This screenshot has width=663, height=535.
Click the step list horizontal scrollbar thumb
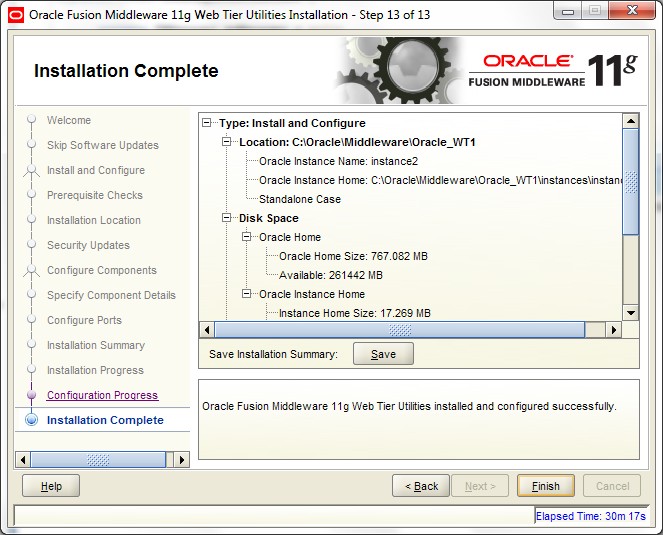click(x=98, y=460)
